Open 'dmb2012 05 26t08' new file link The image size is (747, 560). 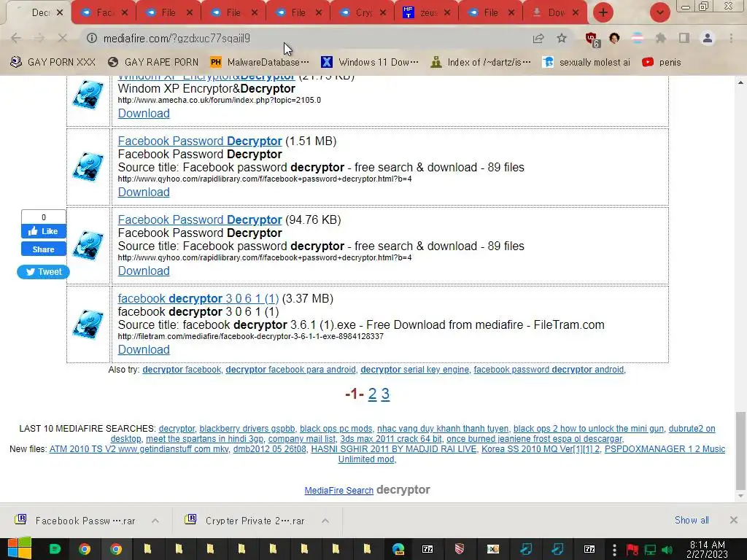click(x=270, y=449)
